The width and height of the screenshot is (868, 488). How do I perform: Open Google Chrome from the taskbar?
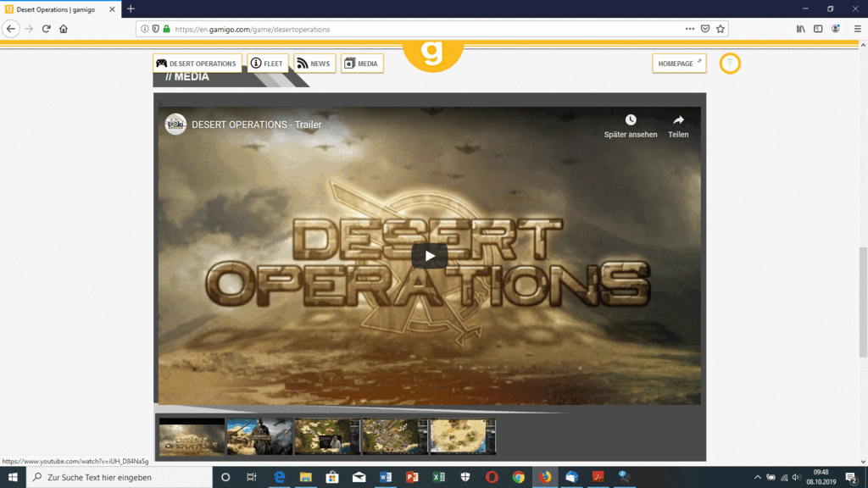point(518,477)
